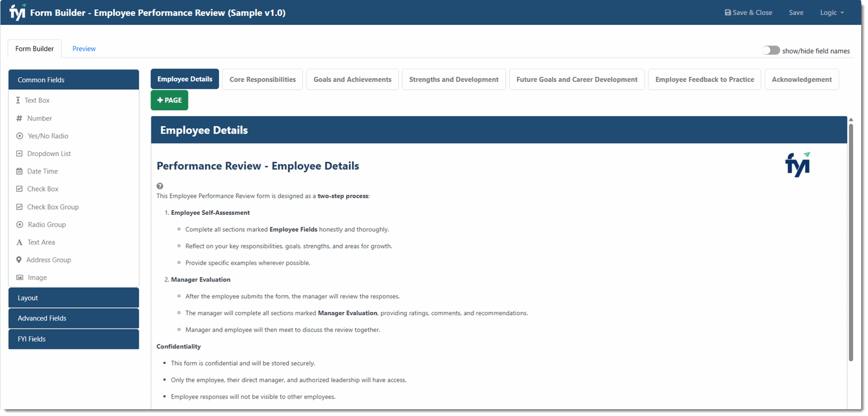The height and width of the screenshot is (416, 868).
Task: Click Save & Close button
Action: point(748,12)
